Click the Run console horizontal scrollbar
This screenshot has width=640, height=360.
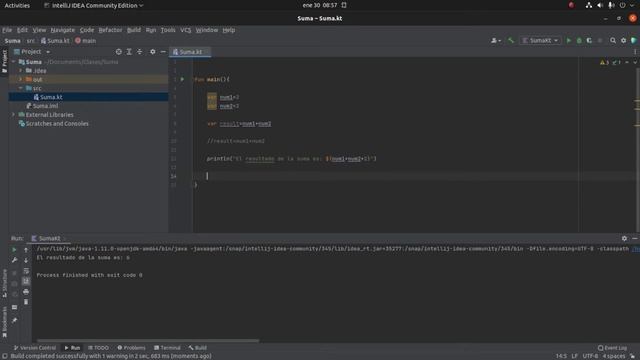pyautogui.click(x=148, y=340)
